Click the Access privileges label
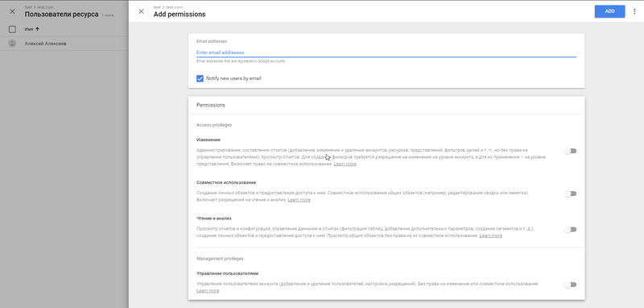The width and height of the screenshot is (644, 308). point(214,125)
